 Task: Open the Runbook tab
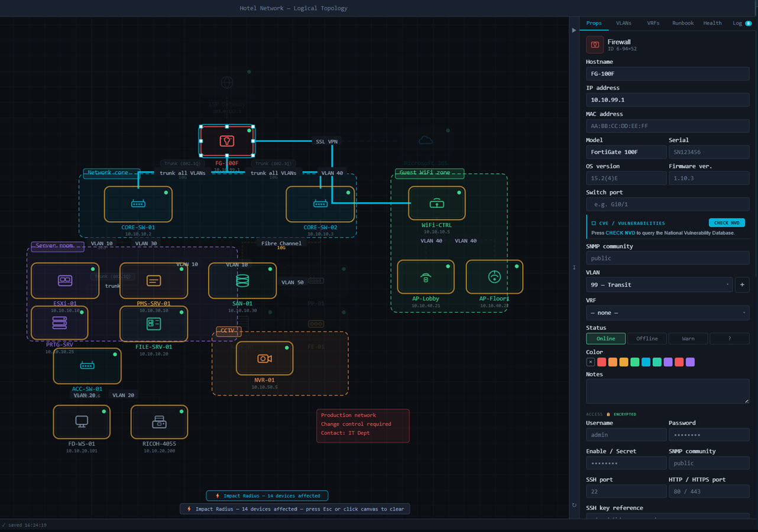(683, 23)
